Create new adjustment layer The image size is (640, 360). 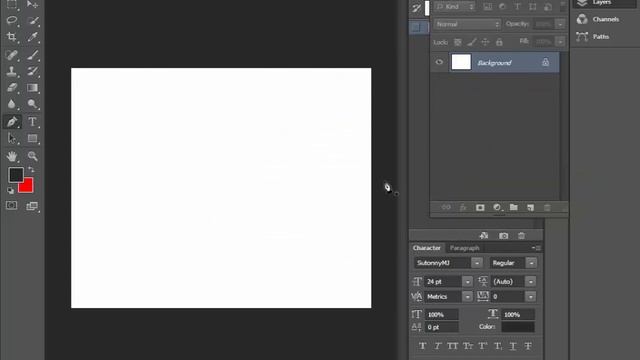click(497, 208)
